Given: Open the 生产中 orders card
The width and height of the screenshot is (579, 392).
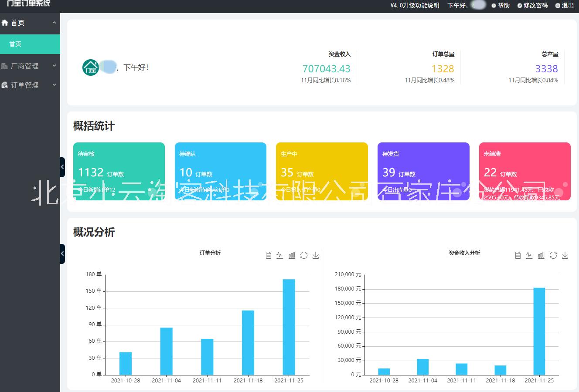Looking at the screenshot, I should [x=322, y=171].
